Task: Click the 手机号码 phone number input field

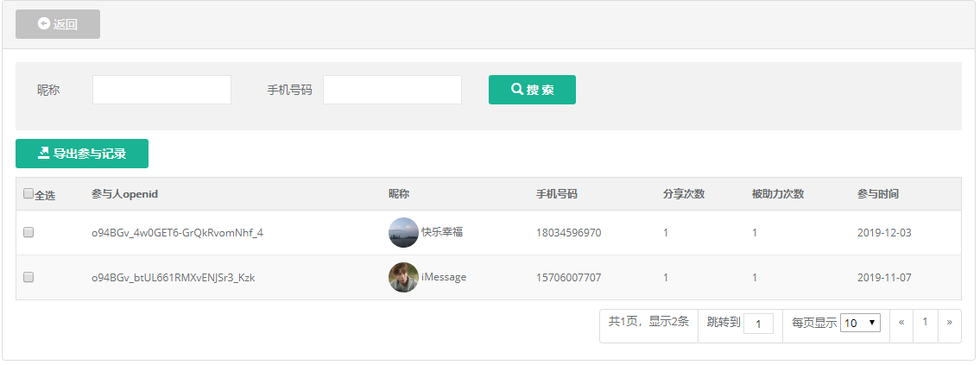Action: click(393, 90)
